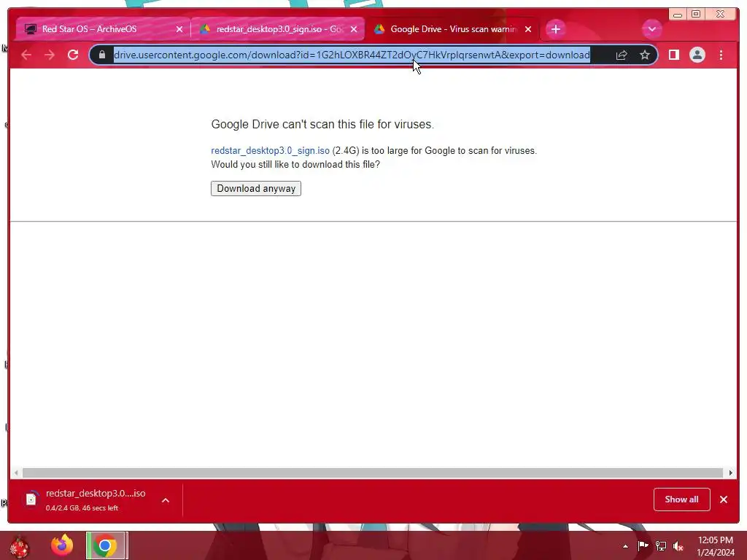Image resolution: width=747 pixels, height=560 pixels.
Task: Share this page from the address bar
Action: [622, 55]
